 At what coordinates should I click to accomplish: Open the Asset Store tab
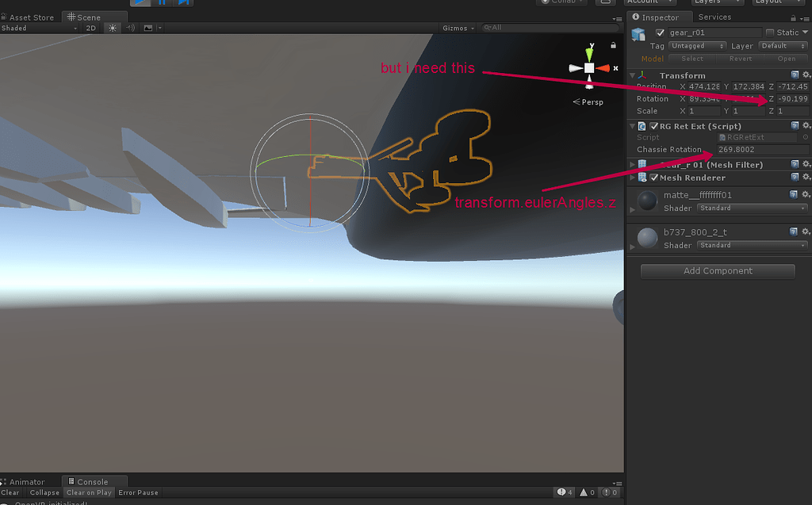pos(28,17)
